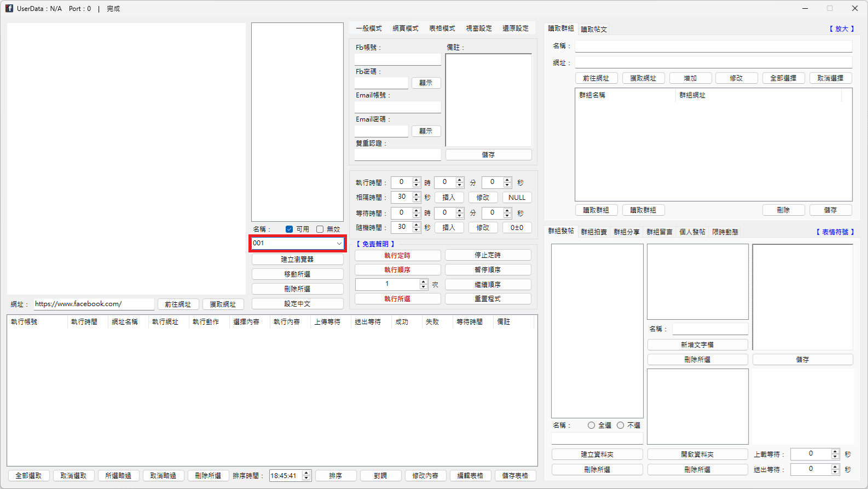Open the 群組拍賣 tab

594,232
